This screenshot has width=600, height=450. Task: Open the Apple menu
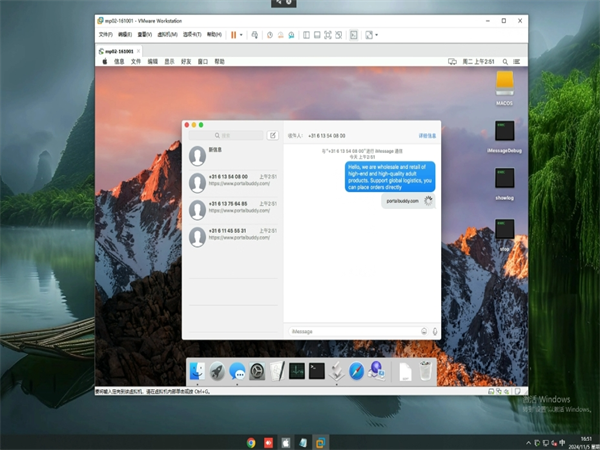point(104,61)
